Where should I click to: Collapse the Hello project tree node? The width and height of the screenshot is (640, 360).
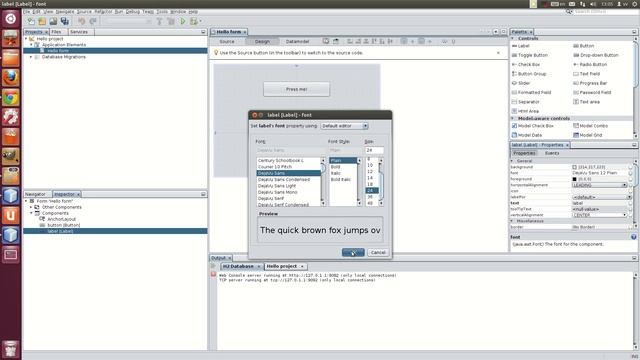click(26, 39)
